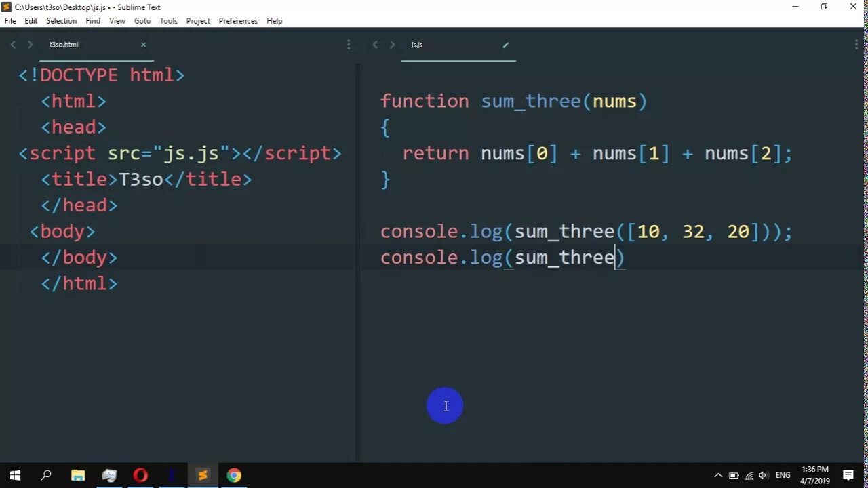Open the Tools menu
The height and width of the screenshot is (488, 868).
pyautogui.click(x=169, y=21)
